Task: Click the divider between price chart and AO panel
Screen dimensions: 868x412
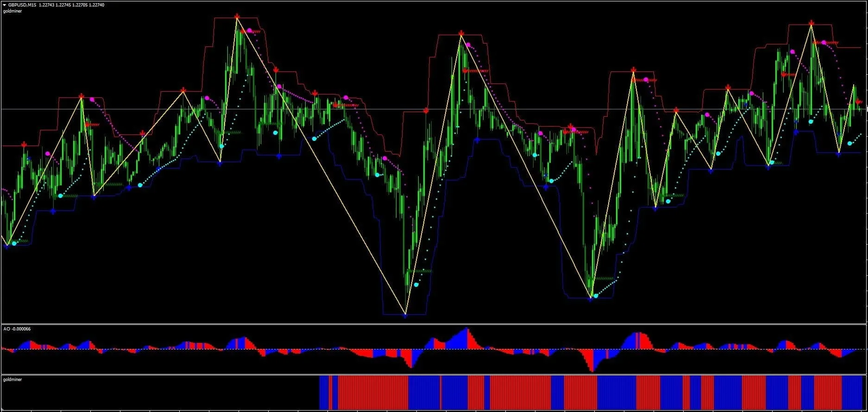Action: click(x=434, y=324)
